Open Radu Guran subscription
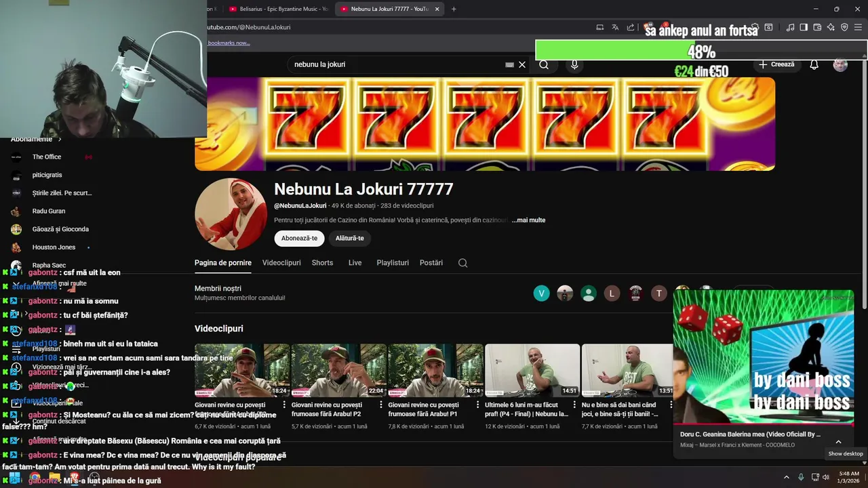This screenshot has width=868, height=488. coord(49,211)
